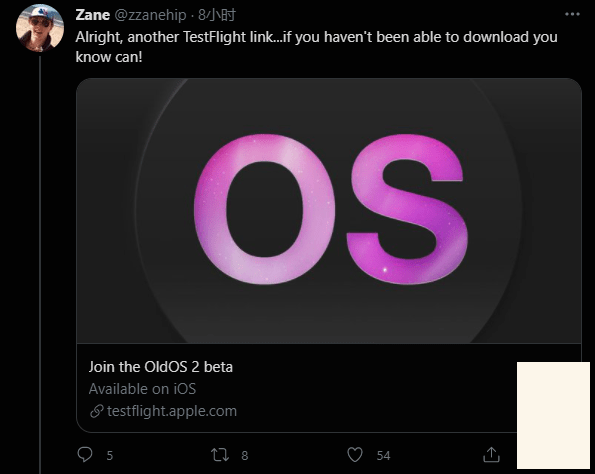Open the three-dot more options menu
Screen dimensions: 595x474
click(x=572, y=14)
